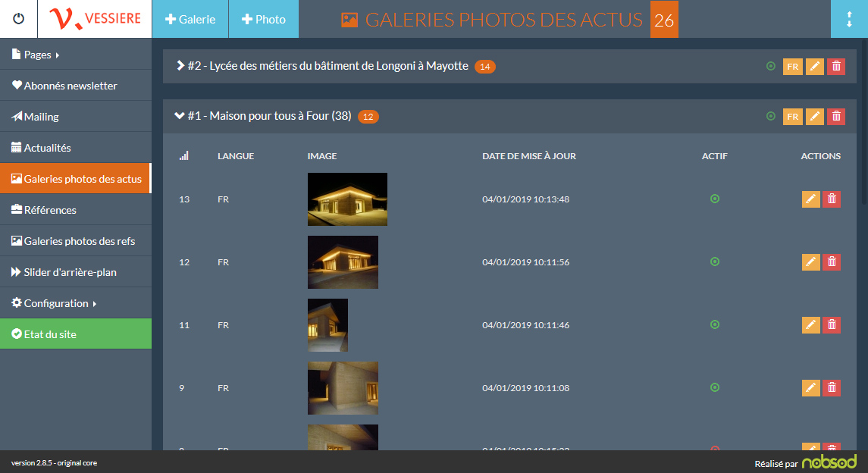Viewport: 868px width, 473px height.
Task: Open the Vessiere logo home link
Action: tap(95, 19)
